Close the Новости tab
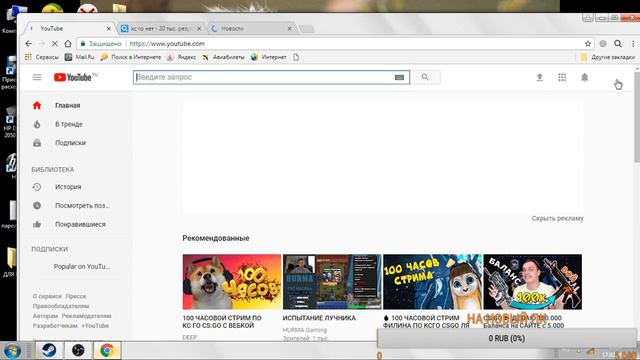This screenshot has height=360, width=640. [x=289, y=29]
